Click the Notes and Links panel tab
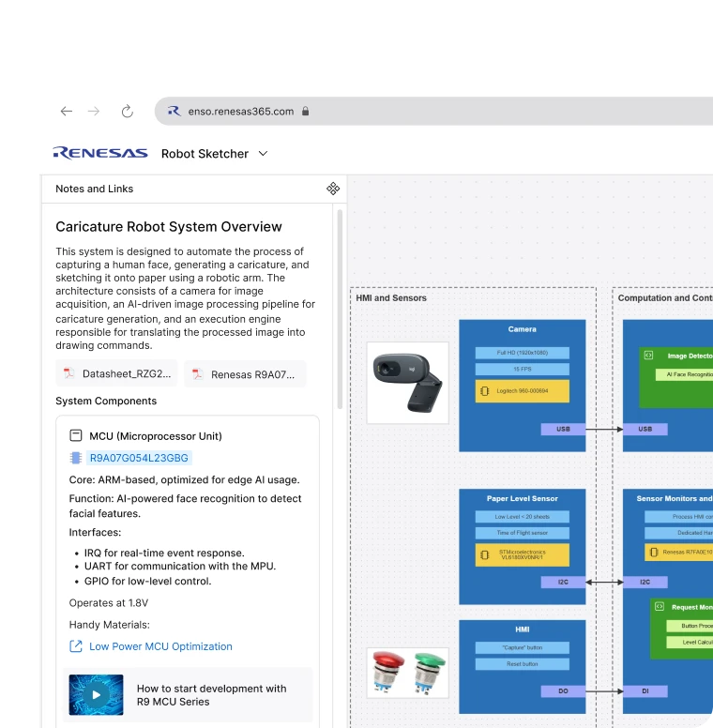The image size is (713, 728). 95,189
